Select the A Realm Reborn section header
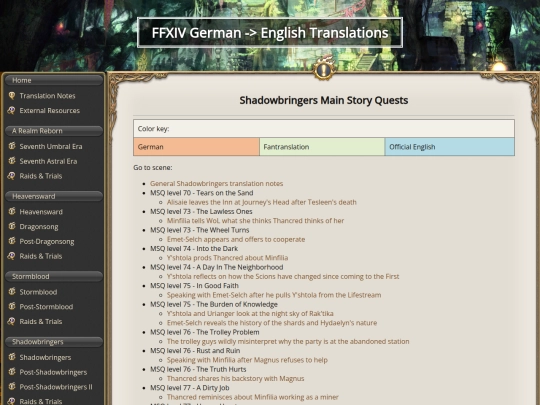This screenshot has height=405, width=540. [x=54, y=131]
